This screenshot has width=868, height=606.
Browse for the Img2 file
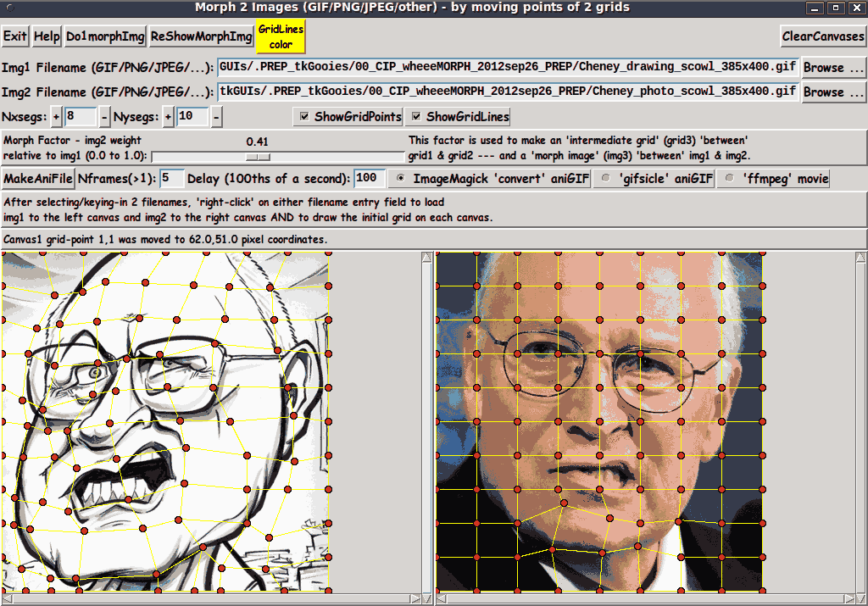click(x=834, y=92)
